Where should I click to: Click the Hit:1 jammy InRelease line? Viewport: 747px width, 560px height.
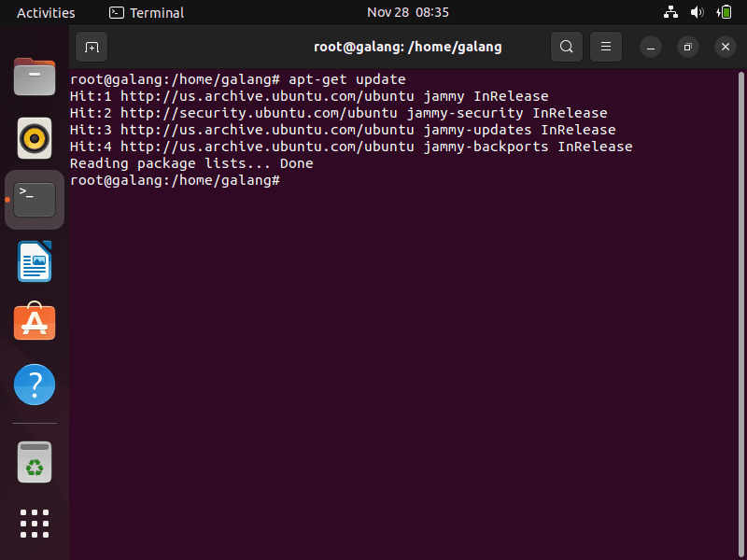309,96
